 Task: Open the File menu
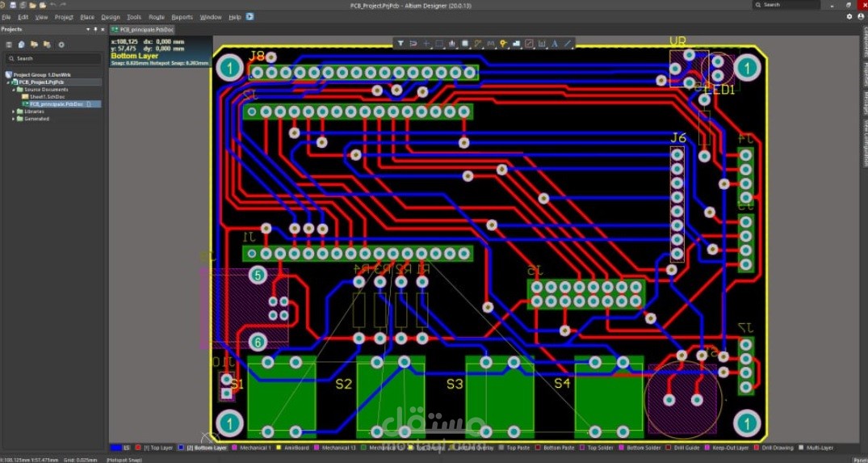(6, 17)
